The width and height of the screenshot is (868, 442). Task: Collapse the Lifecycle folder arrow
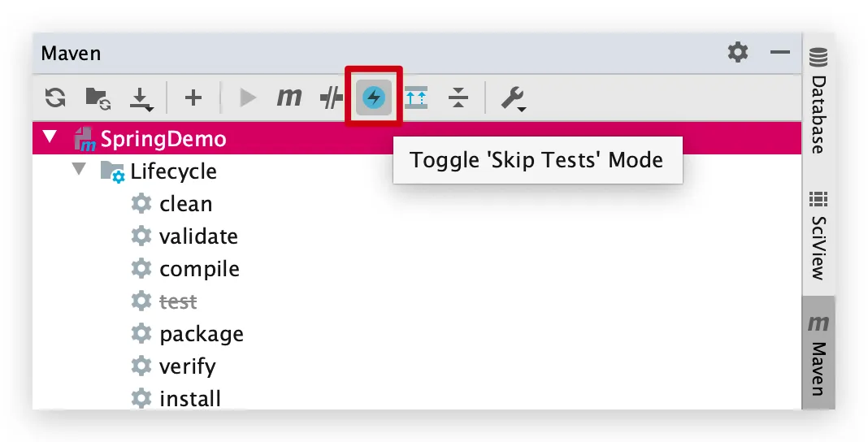pyautogui.click(x=79, y=168)
